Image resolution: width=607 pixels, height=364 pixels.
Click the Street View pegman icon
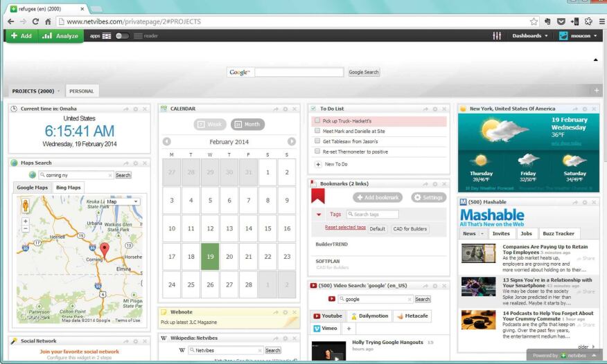(x=26, y=206)
